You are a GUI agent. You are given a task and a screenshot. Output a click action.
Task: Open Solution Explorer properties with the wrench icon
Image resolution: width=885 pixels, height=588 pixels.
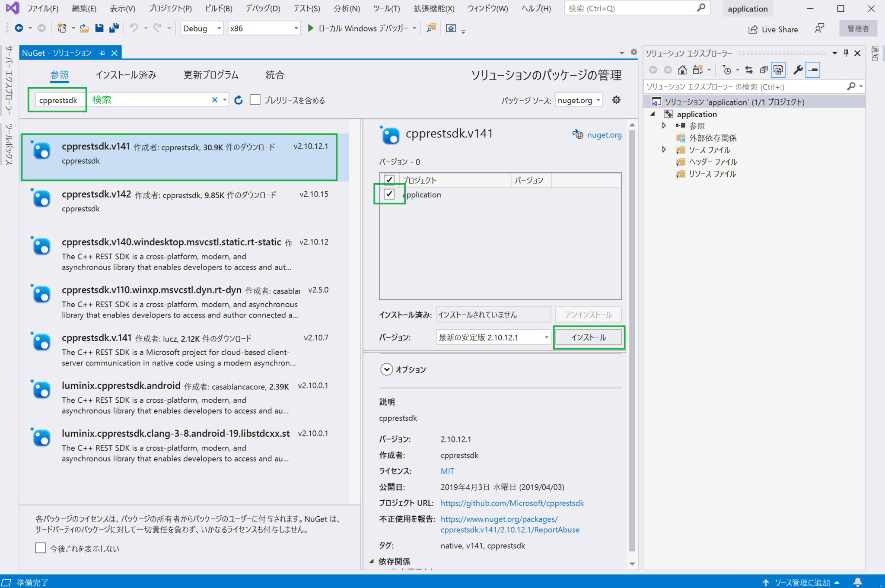point(799,70)
